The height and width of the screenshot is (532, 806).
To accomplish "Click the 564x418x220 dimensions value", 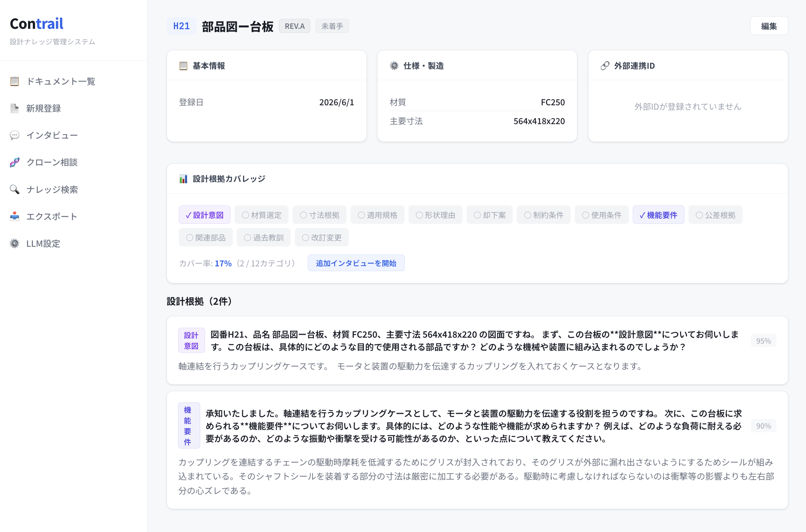I will [x=539, y=121].
